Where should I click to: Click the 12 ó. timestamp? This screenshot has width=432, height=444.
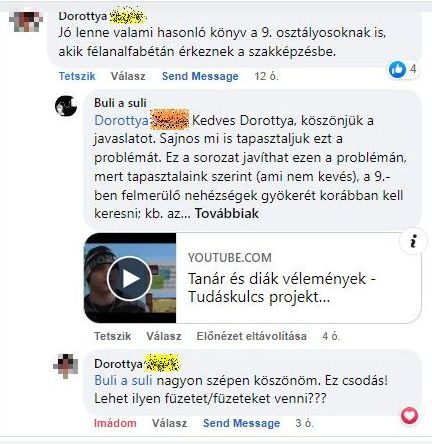pos(266,76)
